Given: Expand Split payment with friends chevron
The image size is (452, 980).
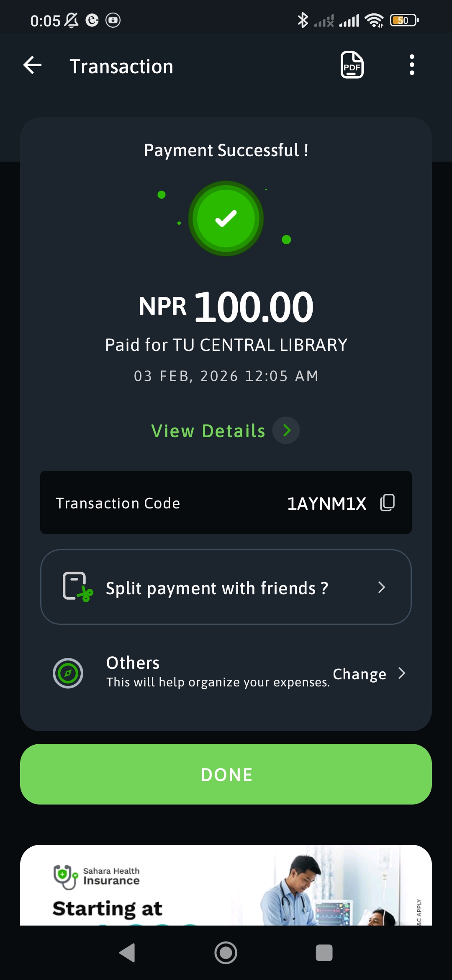Looking at the screenshot, I should point(381,587).
